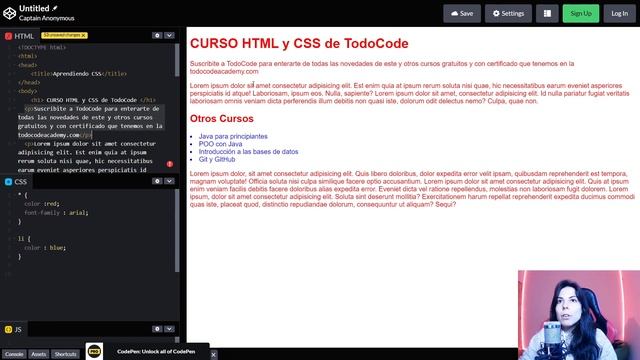Click the red error indicator in HTML editor
Image resolution: width=640 pixels, height=360 pixels.
click(x=170, y=164)
